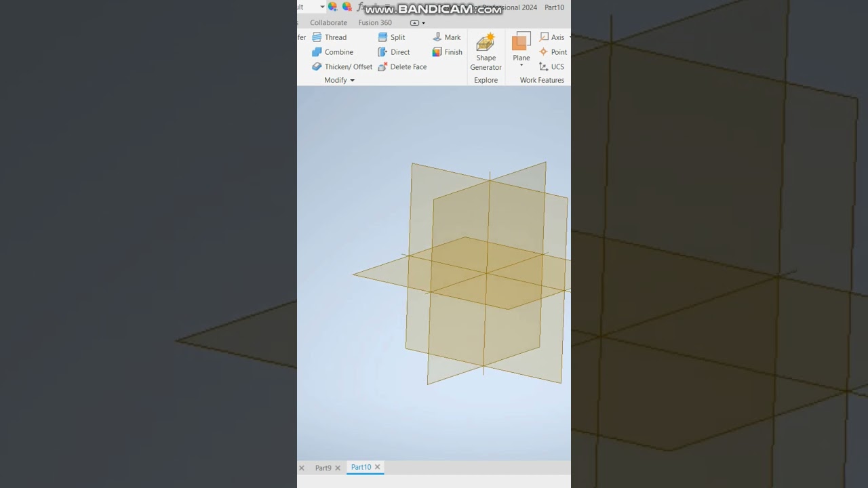Select the Combine tool

[333, 52]
